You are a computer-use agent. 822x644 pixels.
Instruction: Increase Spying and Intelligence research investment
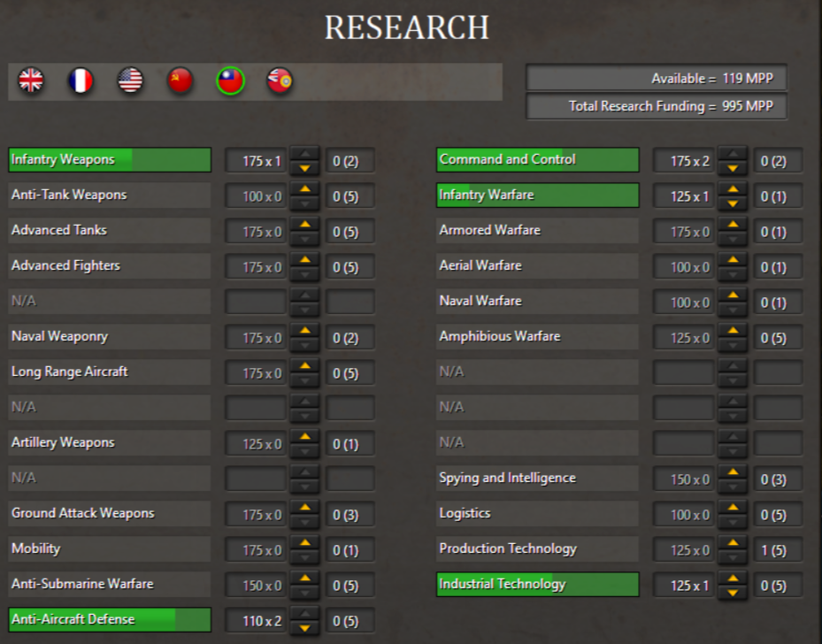tap(733, 472)
